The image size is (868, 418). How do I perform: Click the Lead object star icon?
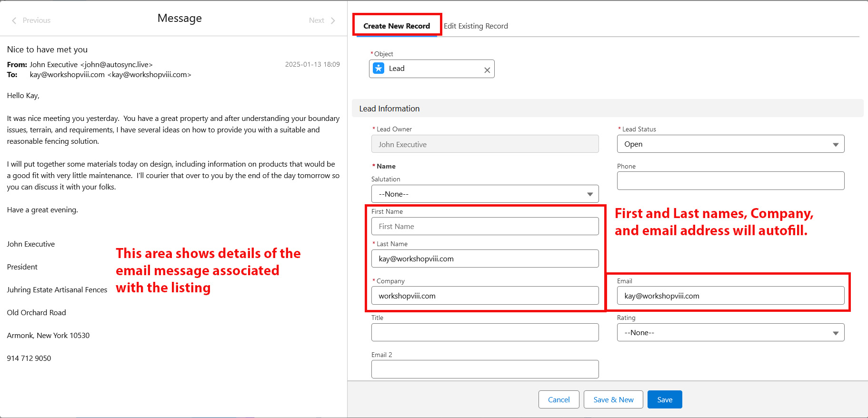[379, 69]
